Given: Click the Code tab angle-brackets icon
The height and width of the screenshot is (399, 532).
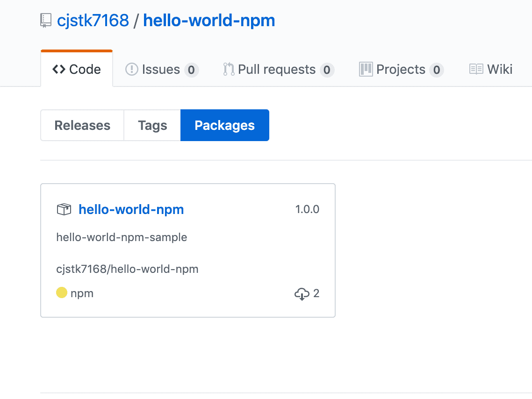Looking at the screenshot, I should pyautogui.click(x=59, y=70).
